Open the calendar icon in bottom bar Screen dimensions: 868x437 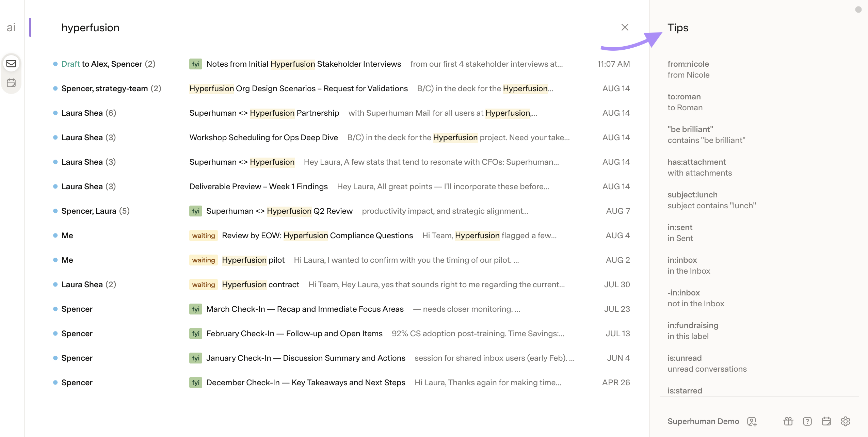coord(826,421)
